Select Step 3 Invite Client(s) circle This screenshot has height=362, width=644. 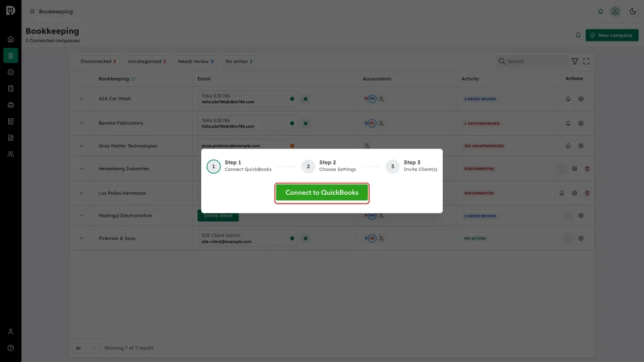coord(392,166)
